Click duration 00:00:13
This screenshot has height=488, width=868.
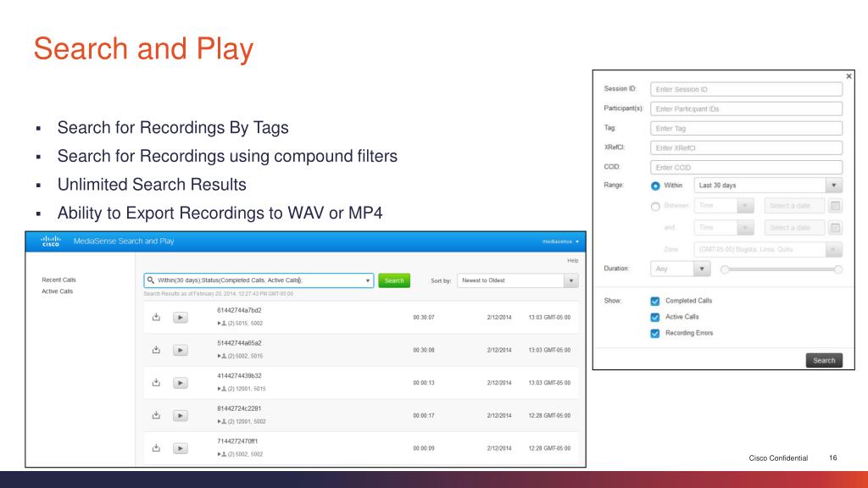424,383
